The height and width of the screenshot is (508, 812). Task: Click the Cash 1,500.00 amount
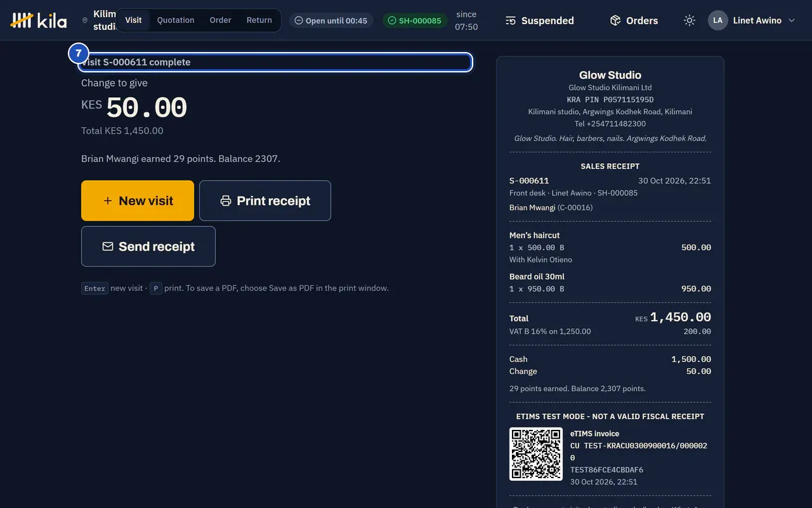(691, 359)
